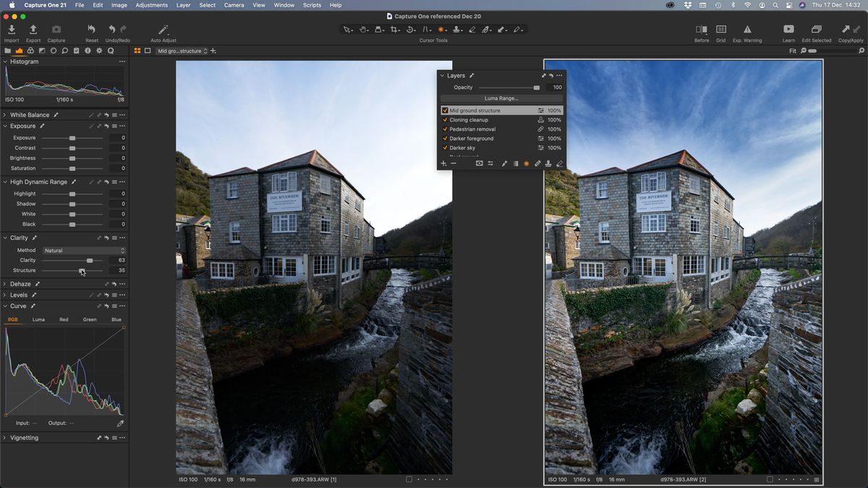The width and height of the screenshot is (868, 488).
Task: Click the Export icon in the toolbar
Action: point(33,29)
